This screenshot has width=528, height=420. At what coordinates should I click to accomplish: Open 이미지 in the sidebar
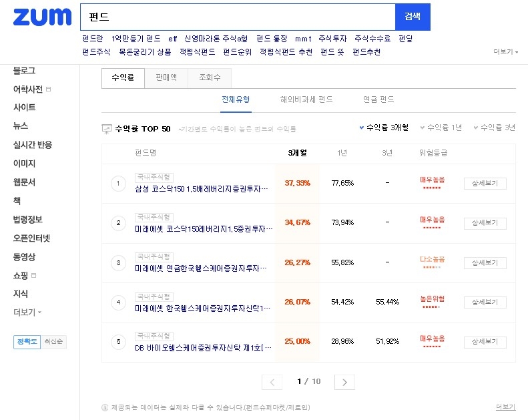[24, 164]
